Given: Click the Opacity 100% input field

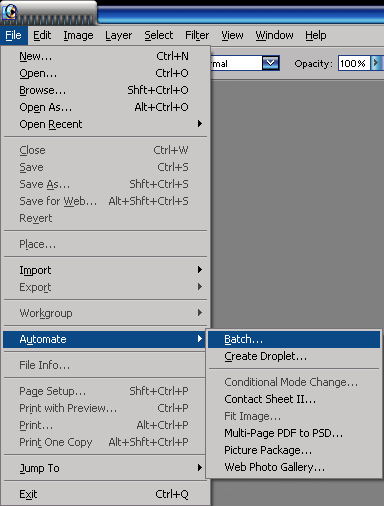Looking at the screenshot, I should (354, 63).
